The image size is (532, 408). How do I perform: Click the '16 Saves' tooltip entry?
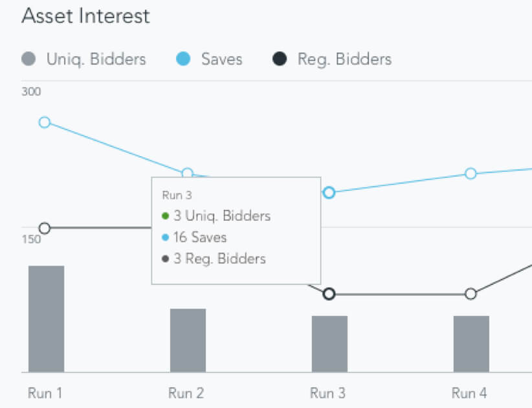click(199, 238)
